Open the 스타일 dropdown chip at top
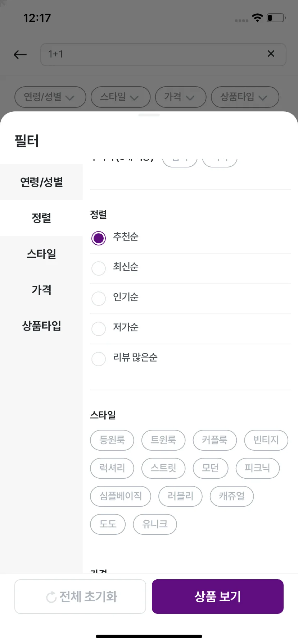 [x=120, y=97]
